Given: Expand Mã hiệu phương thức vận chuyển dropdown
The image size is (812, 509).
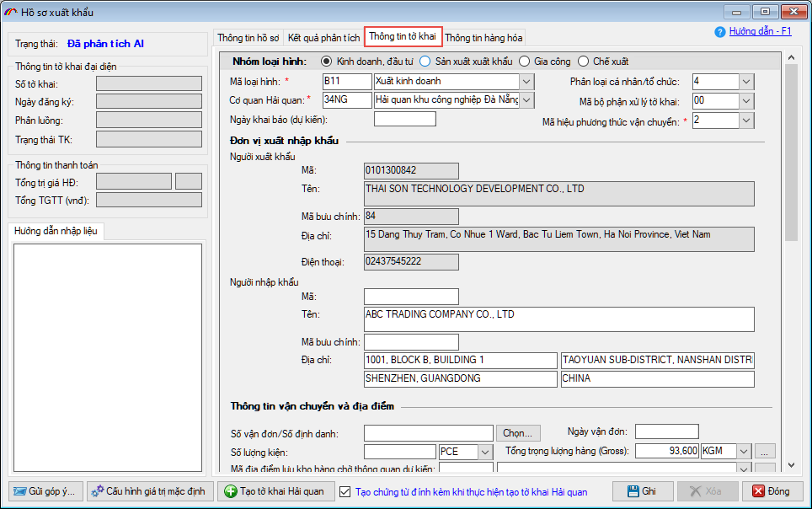Looking at the screenshot, I should point(746,121).
